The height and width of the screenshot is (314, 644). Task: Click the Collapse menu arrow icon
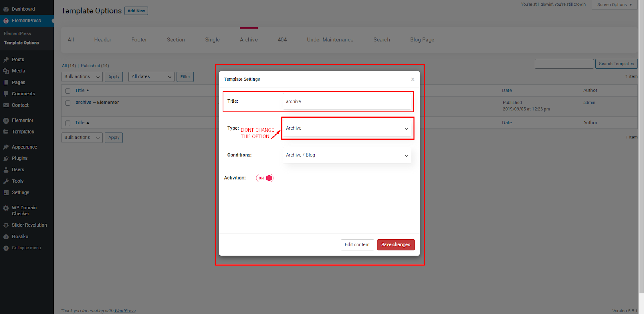(x=6, y=248)
